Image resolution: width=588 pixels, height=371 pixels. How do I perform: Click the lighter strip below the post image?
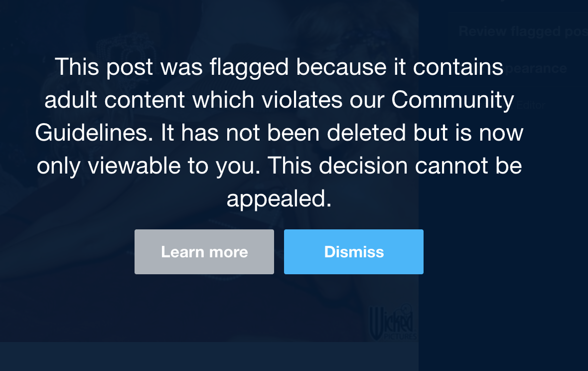click(209, 357)
